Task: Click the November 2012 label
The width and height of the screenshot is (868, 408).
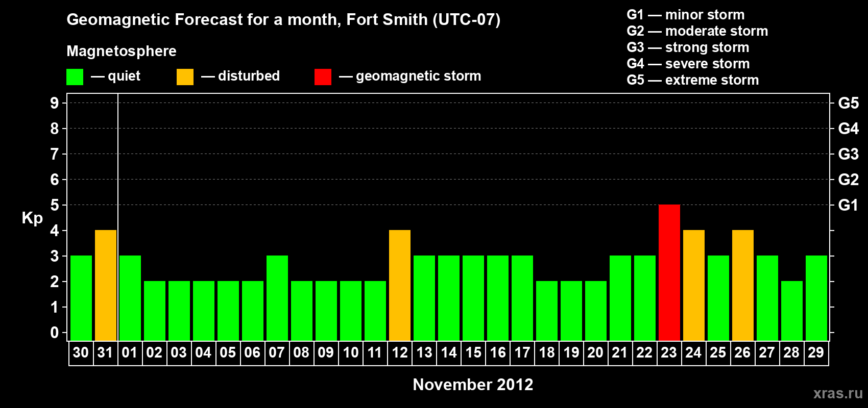Action: point(473,385)
